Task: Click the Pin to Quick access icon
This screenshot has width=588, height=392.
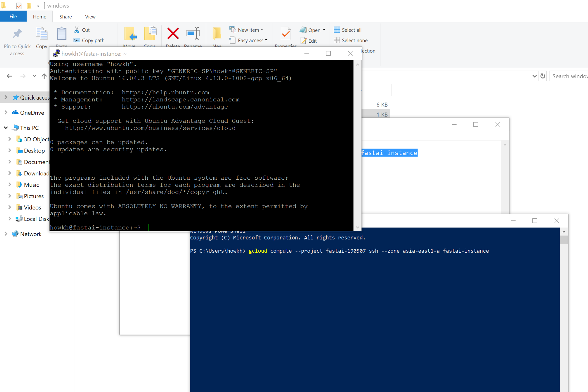Action: click(17, 34)
